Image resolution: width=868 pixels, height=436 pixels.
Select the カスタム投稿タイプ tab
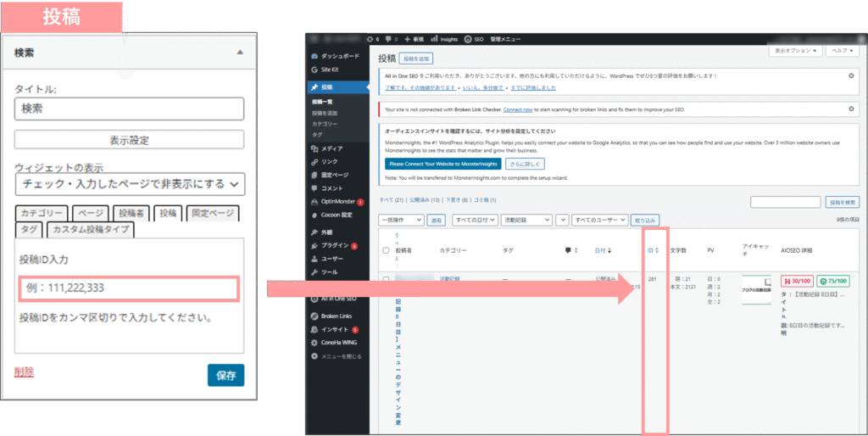pyautogui.click(x=90, y=229)
